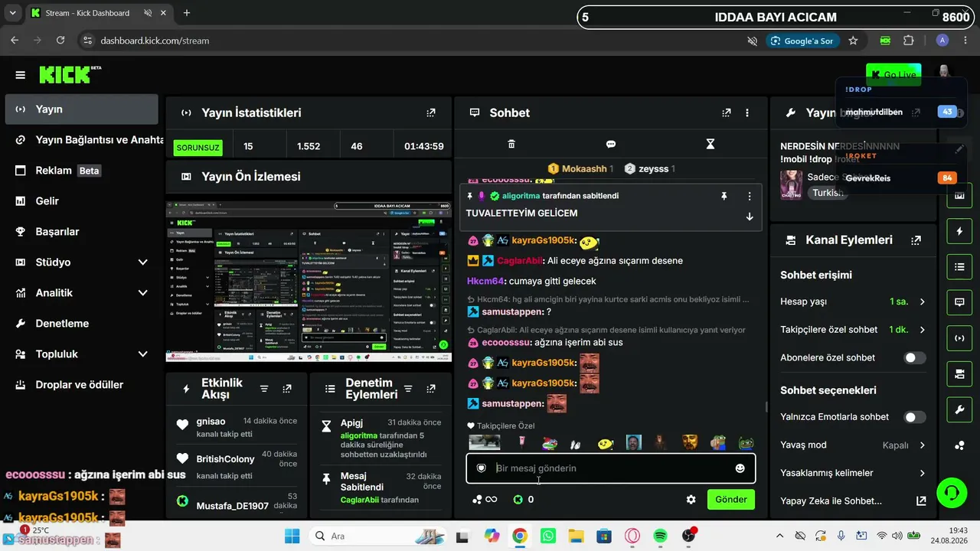Reload the page in Chrome
The height and width of the screenshot is (551, 980).
[x=62, y=41]
